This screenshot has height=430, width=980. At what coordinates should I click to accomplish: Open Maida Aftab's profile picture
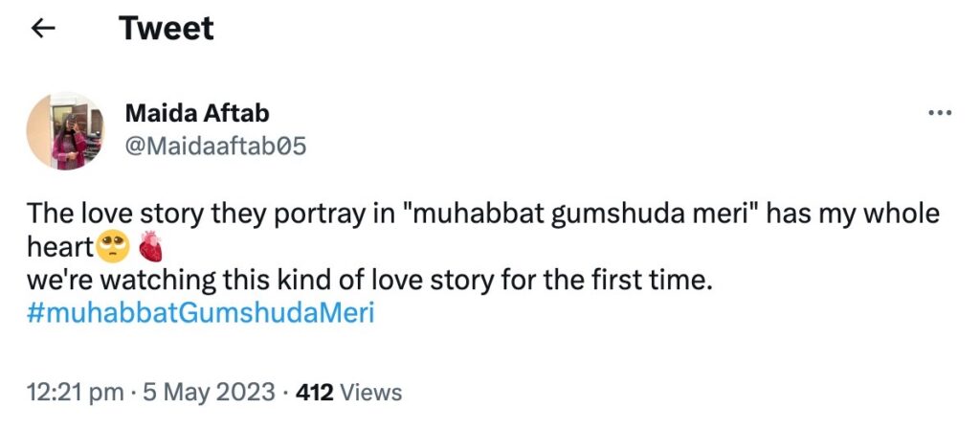click(x=66, y=131)
